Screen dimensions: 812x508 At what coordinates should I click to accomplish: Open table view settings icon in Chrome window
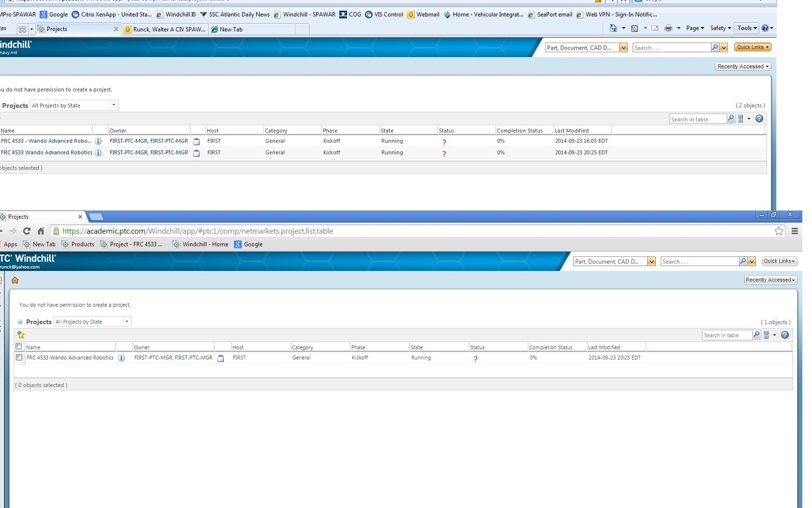click(x=766, y=335)
